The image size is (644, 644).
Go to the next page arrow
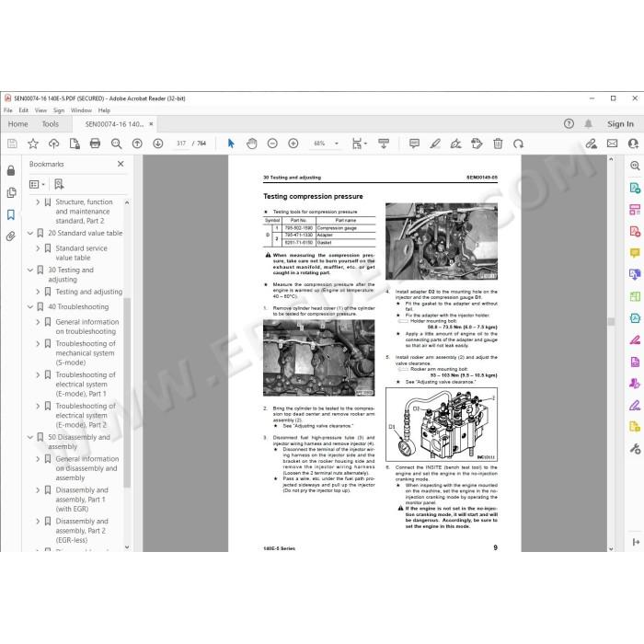[x=157, y=144]
